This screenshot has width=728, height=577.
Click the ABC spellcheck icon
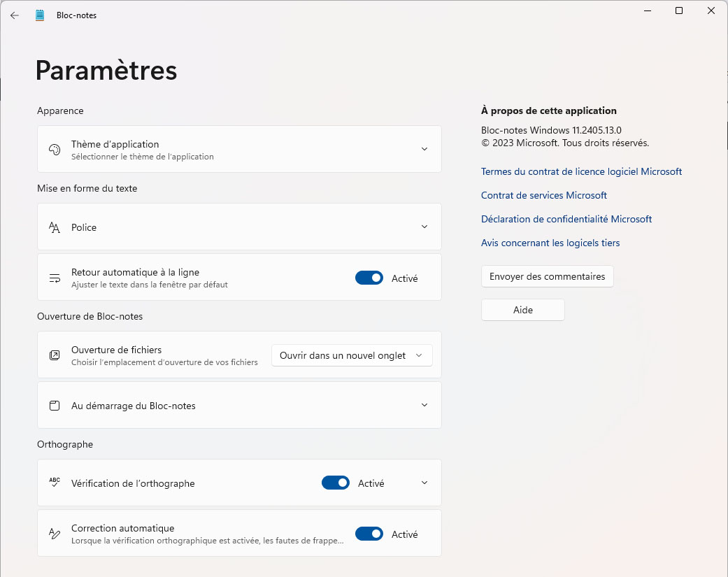click(55, 483)
